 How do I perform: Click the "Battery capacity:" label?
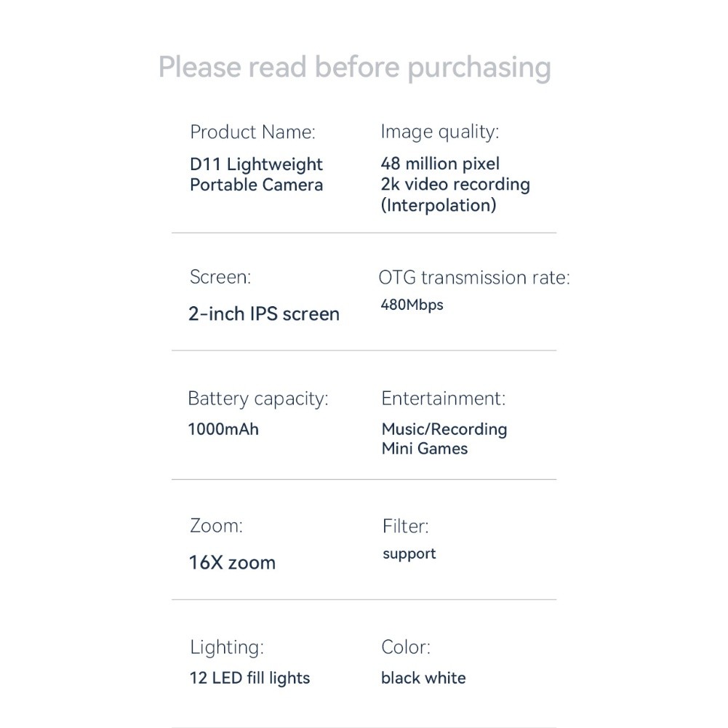(257, 399)
